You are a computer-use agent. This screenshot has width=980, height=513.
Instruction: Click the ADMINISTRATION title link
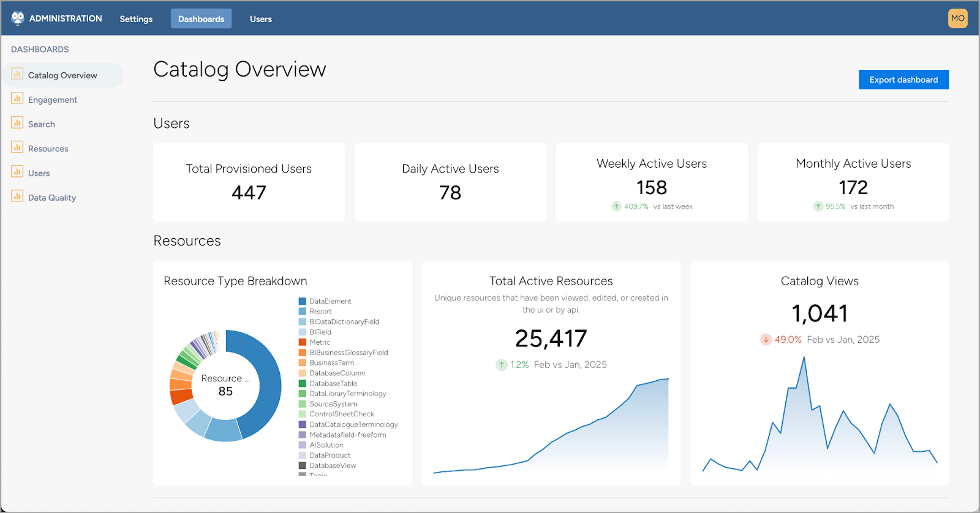click(66, 18)
